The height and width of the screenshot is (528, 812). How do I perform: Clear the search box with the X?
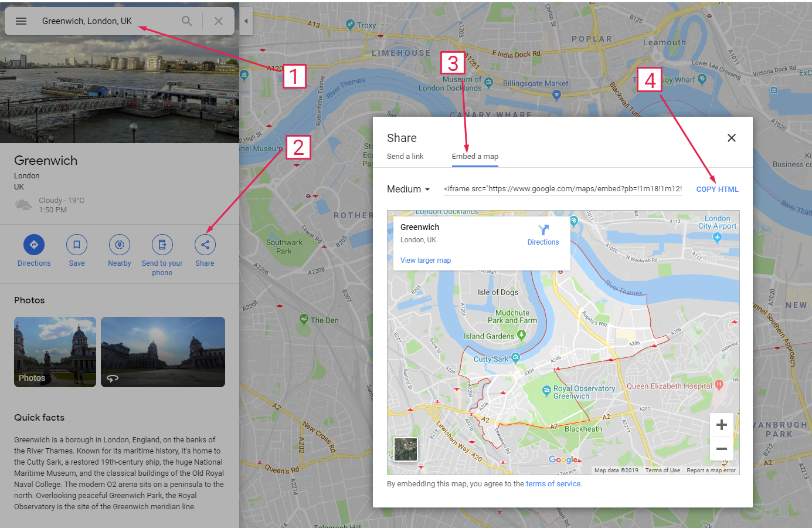point(218,21)
